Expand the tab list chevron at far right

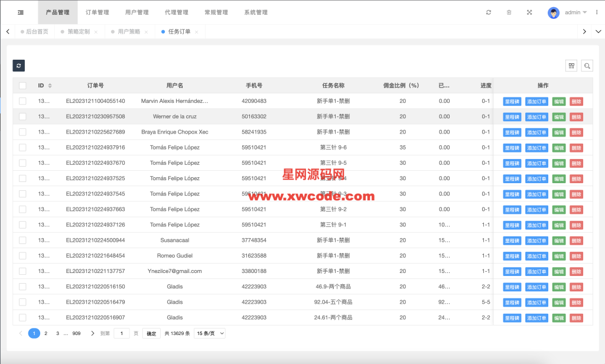(x=597, y=31)
